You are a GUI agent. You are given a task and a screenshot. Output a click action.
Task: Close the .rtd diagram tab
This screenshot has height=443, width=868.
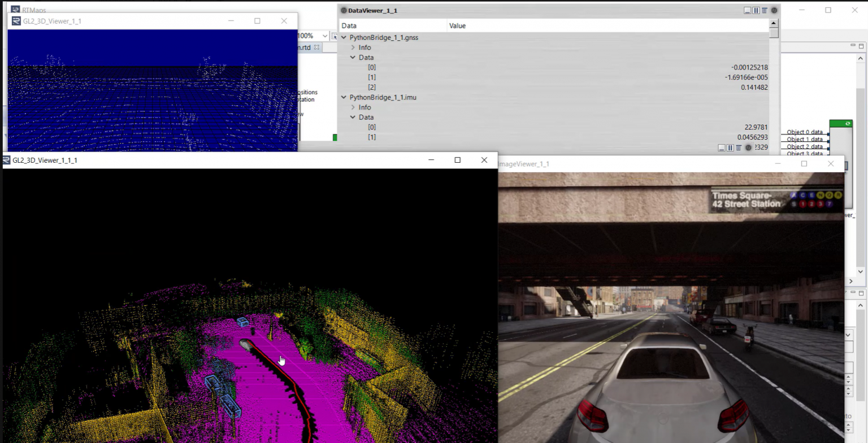click(316, 47)
